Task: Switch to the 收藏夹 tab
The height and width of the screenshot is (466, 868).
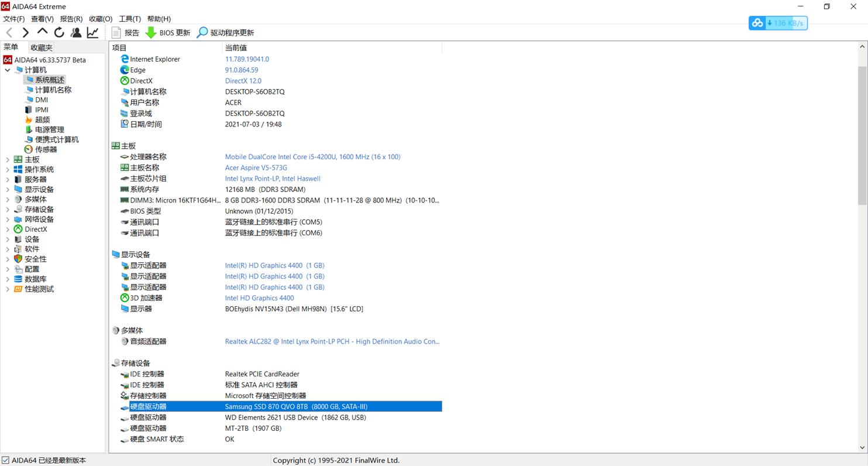Action: 42,47
